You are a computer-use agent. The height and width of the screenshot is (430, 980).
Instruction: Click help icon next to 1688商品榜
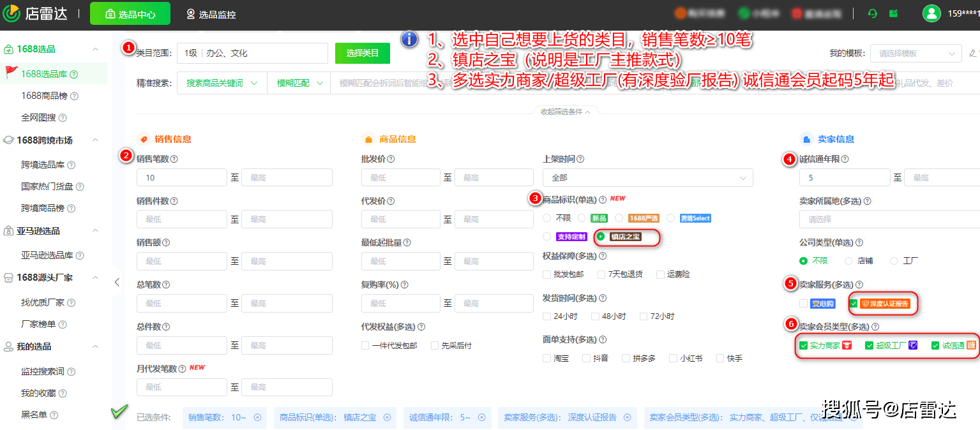click(x=74, y=96)
